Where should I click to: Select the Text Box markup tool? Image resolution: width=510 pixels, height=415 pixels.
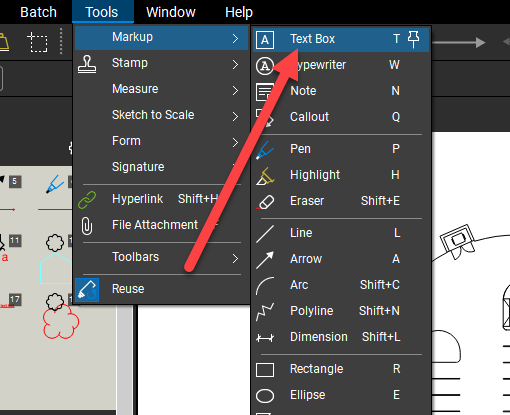[x=341, y=39]
